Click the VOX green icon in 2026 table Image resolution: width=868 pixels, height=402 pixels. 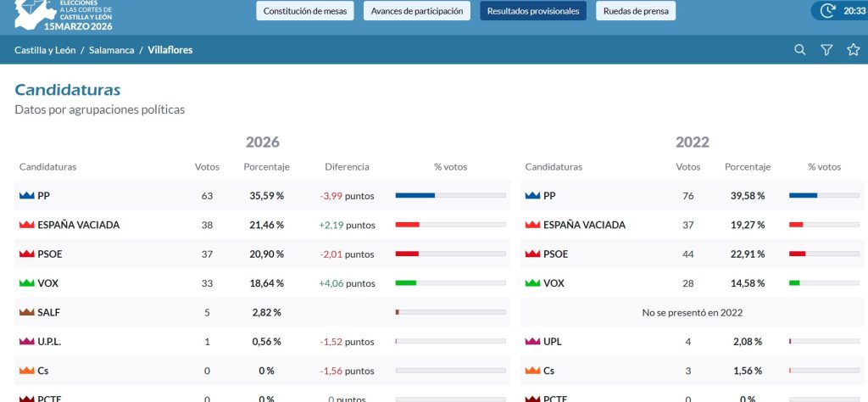[26, 283]
